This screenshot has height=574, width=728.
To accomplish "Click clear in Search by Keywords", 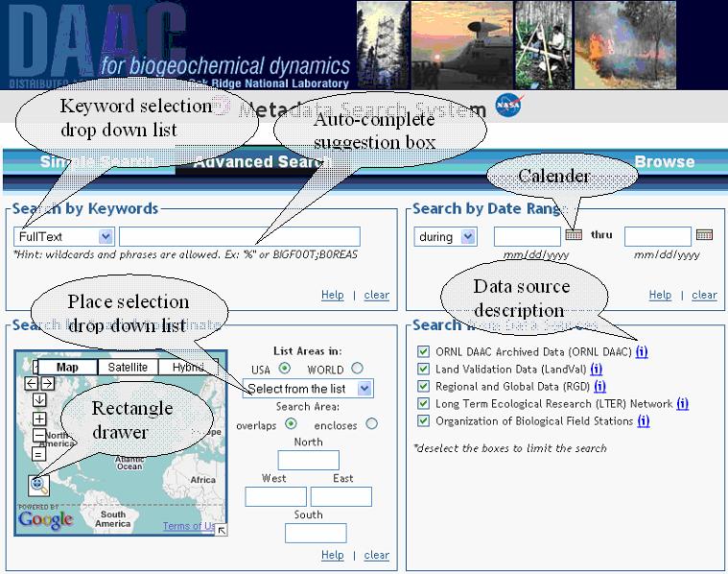I will (x=377, y=295).
